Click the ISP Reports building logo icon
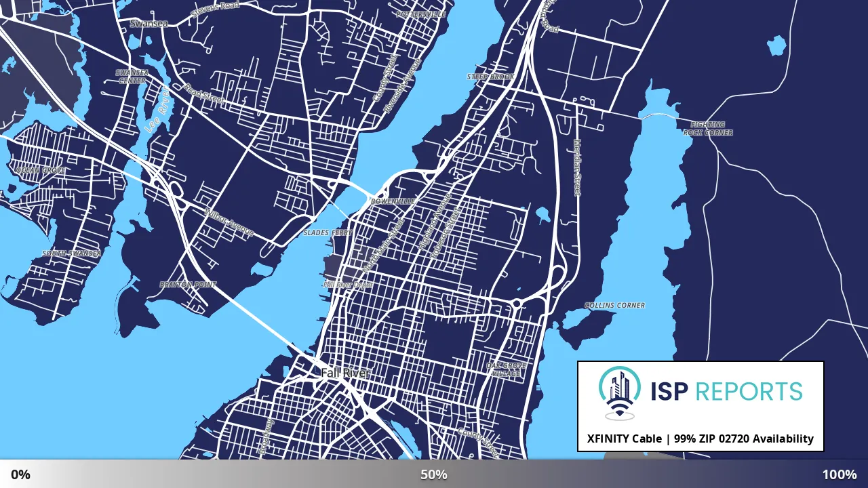This screenshot has height=488, width=868. coord(620,393)
